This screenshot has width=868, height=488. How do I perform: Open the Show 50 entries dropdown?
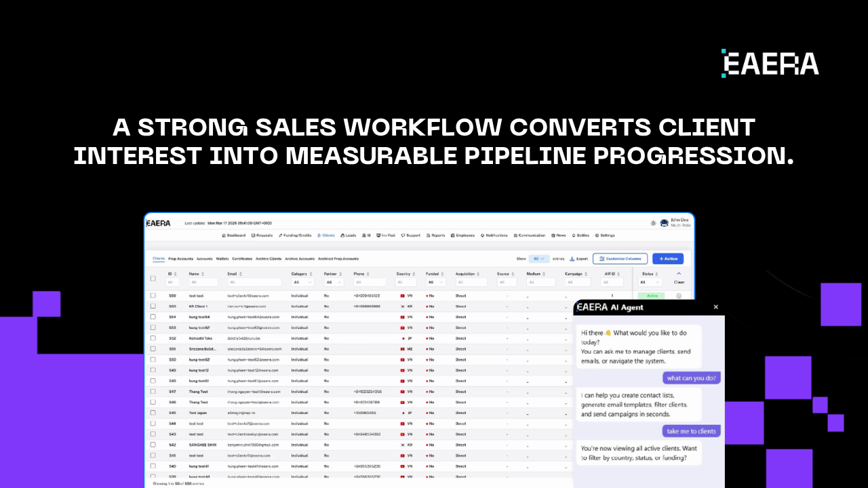coord(539,258)
